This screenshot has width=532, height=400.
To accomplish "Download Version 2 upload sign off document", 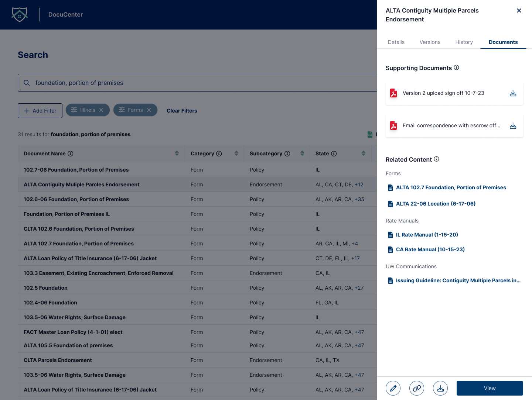I will [513, 93].
